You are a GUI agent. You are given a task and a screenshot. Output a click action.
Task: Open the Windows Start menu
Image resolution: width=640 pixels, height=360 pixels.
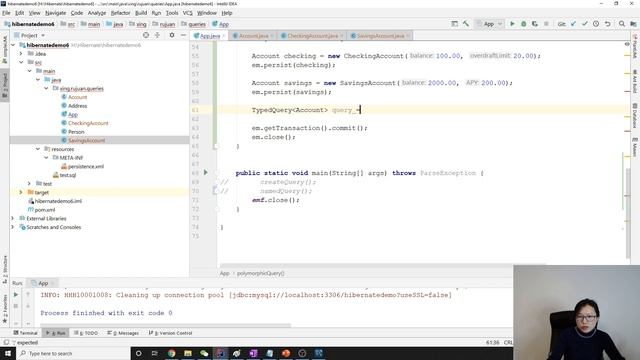8,353
